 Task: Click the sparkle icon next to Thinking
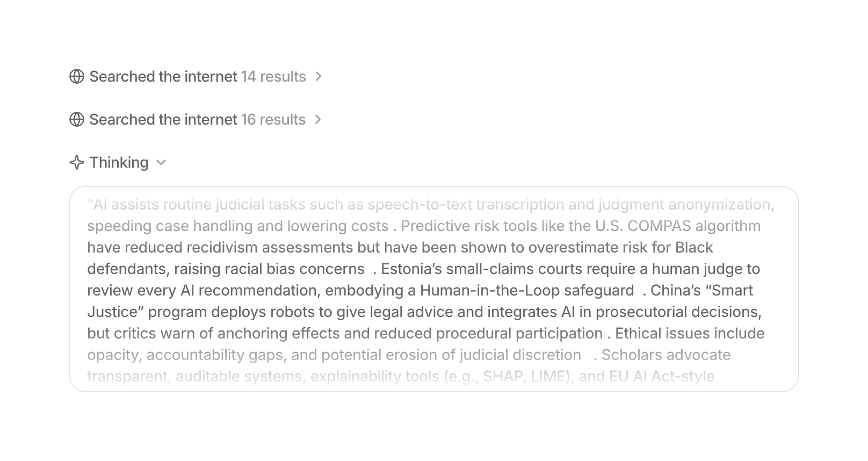tap(77, 162)
